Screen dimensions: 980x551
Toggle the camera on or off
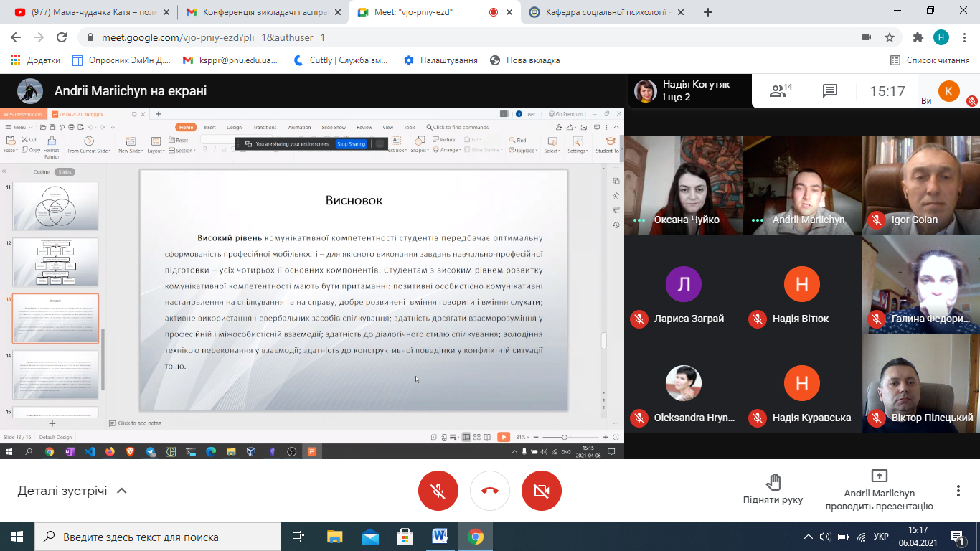pyautogui.click(x=542, y=491)
